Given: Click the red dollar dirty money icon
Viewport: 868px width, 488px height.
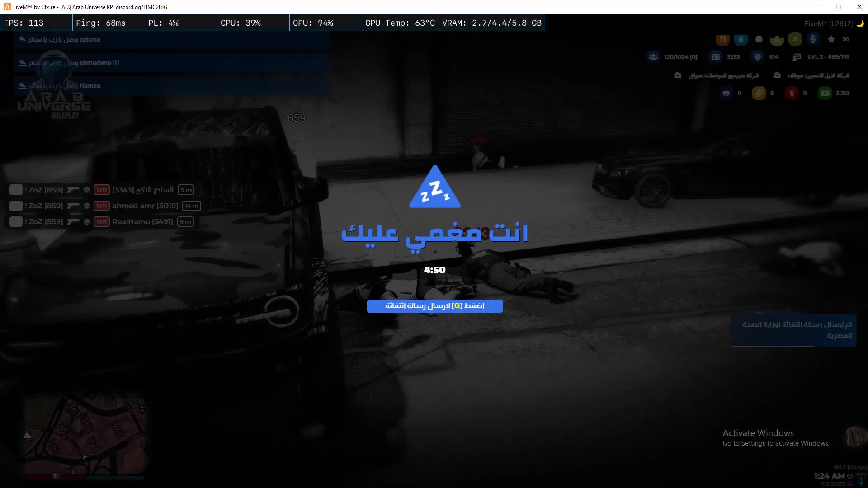Looking at the screenshot, I should (x=791, y=93).
